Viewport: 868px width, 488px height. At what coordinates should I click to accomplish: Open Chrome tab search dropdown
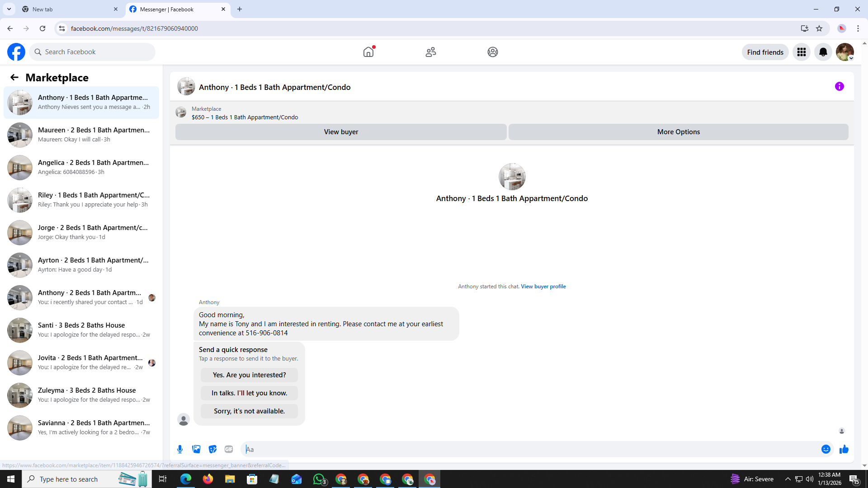click(9, 9)
